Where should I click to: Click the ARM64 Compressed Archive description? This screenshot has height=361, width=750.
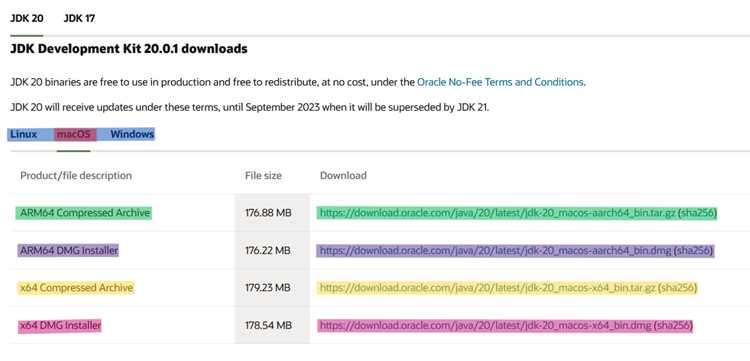(85, 213)
